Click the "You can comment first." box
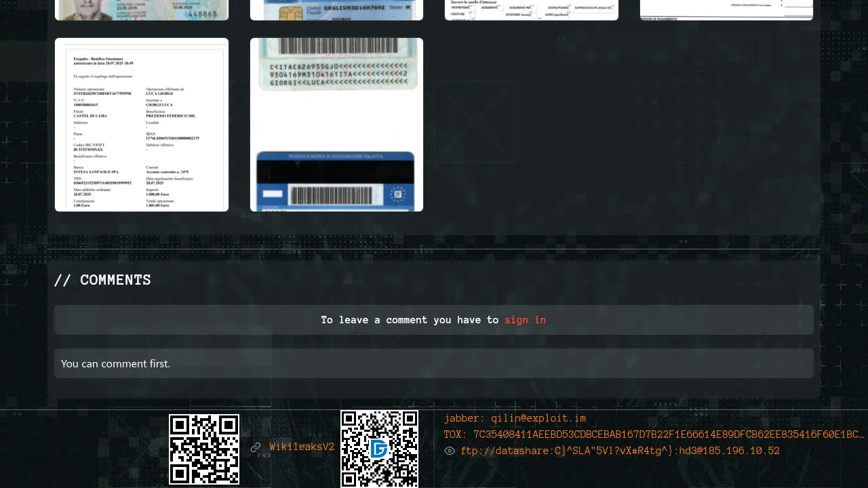The image size is (868, 488). [x=434, y=363]
